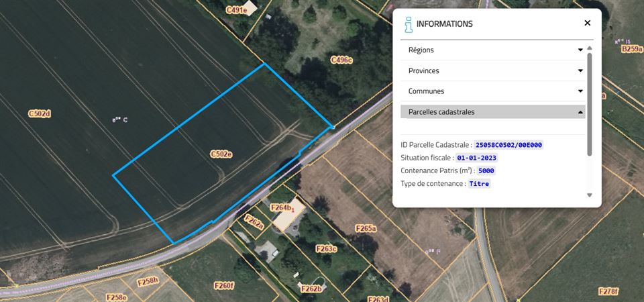Click parcel label C491e on map

pos(237,10)
